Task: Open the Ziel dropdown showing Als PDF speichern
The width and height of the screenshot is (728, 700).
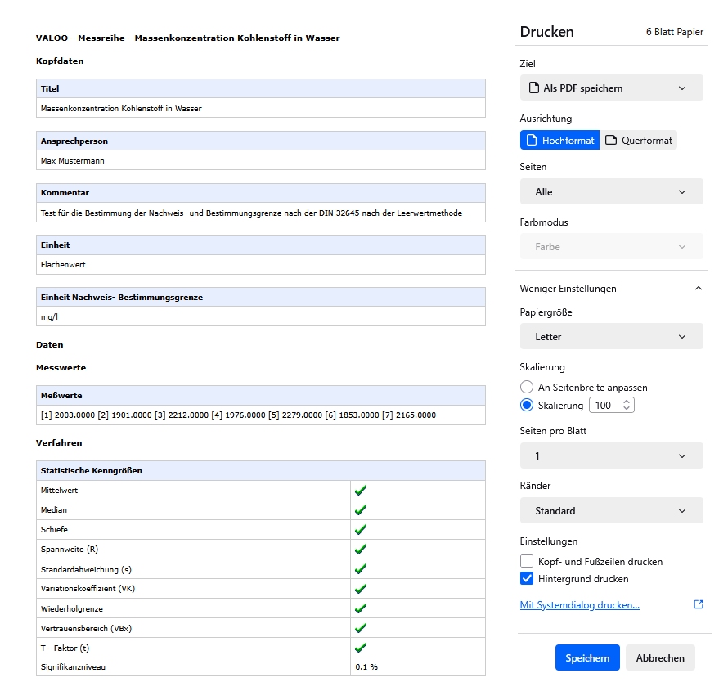Action: (x=611, y=88)
